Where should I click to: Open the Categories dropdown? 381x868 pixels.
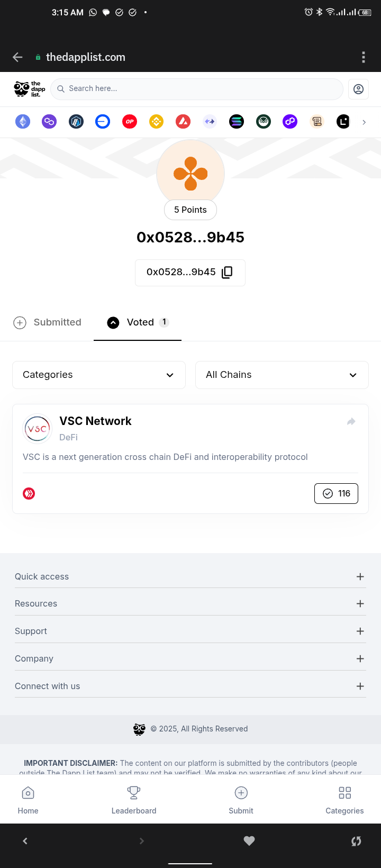pyautogui.click(x=99, y=375)
